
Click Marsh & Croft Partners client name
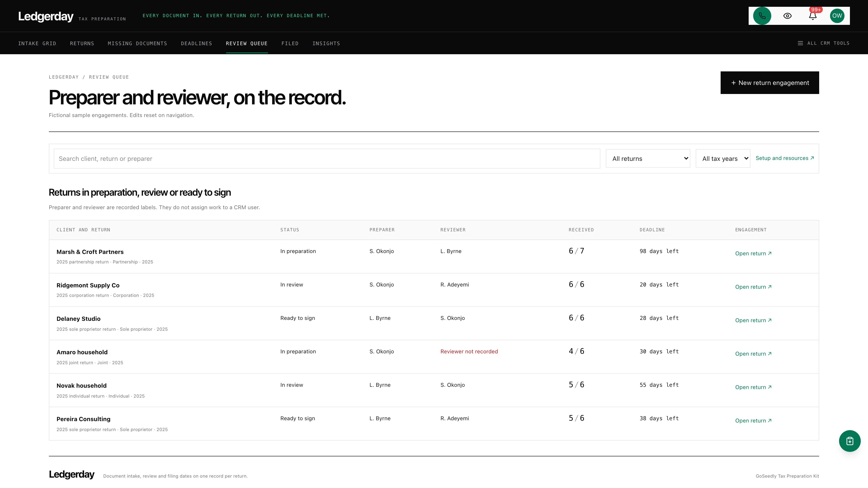(90, 252)
